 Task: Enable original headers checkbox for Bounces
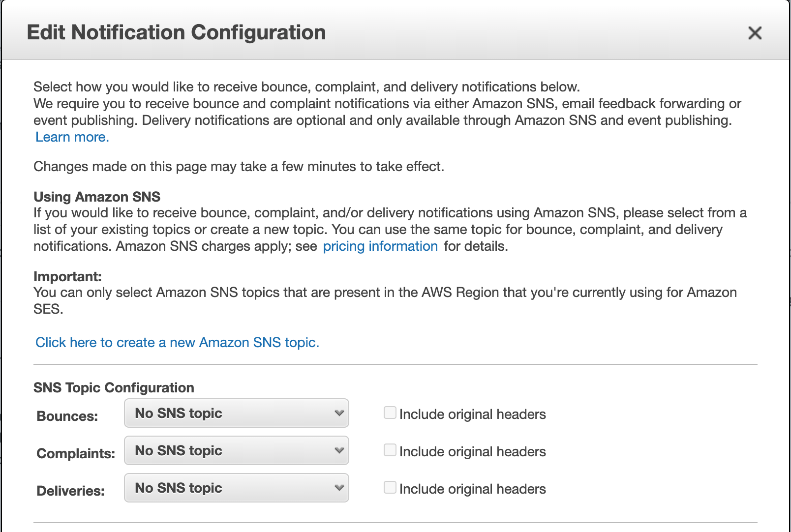tap(390, 413)
